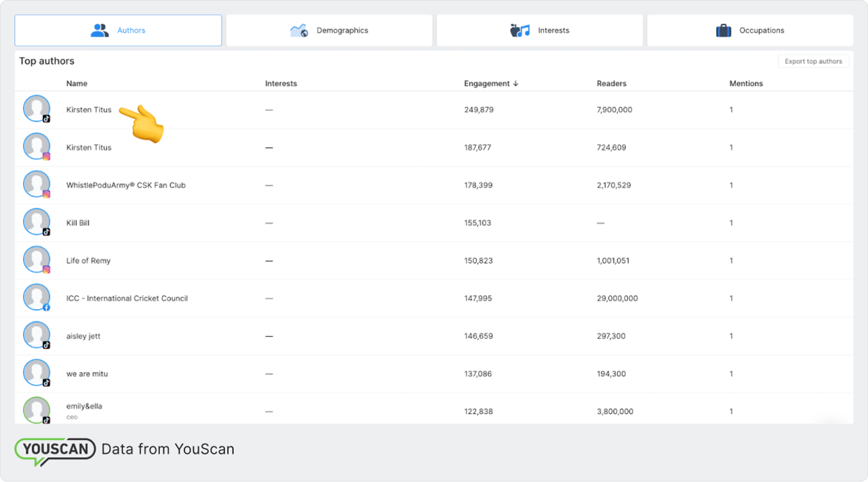This screenshot has width=868, height=482.
Task: Click the TikTok badge on Kill Bill's avatar
Action: 45,232
